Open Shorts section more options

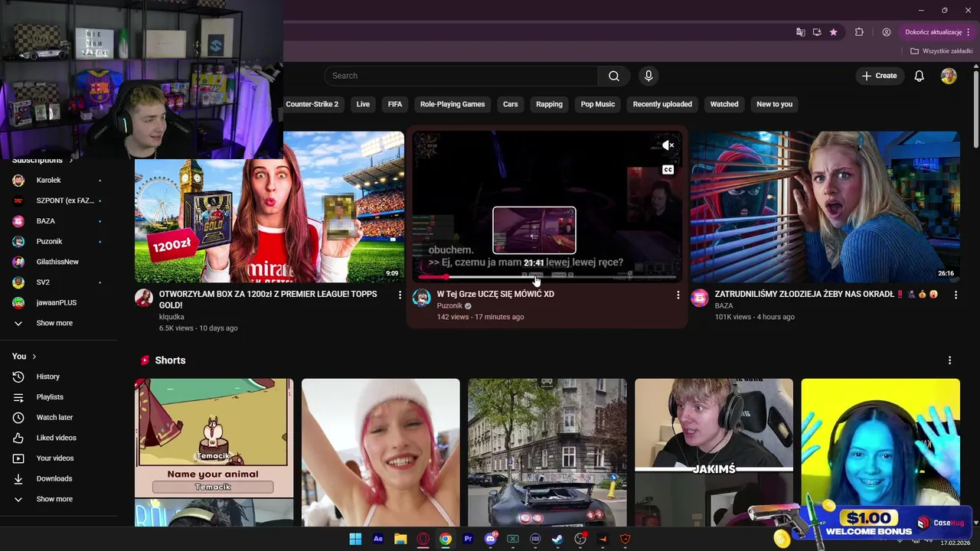coord(950,360)
